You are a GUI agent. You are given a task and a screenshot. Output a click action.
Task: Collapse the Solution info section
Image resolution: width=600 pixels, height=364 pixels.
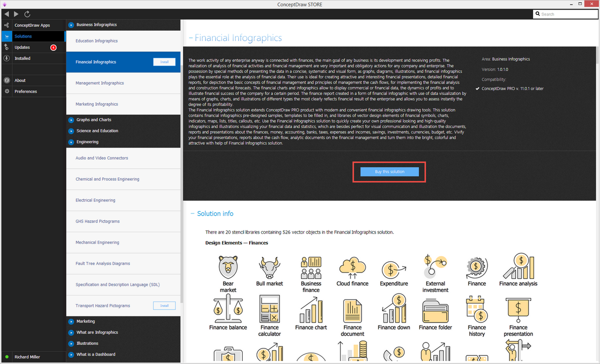192,213
